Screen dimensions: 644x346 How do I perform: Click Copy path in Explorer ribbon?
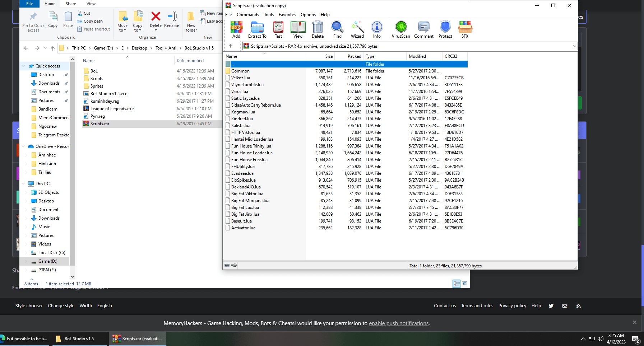pos(90,21)
